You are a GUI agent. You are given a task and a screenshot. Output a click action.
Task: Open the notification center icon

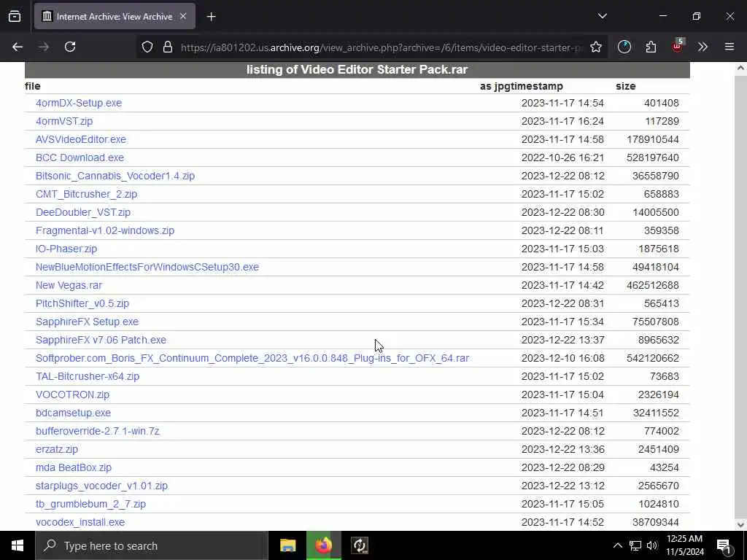tap(724, 546)
